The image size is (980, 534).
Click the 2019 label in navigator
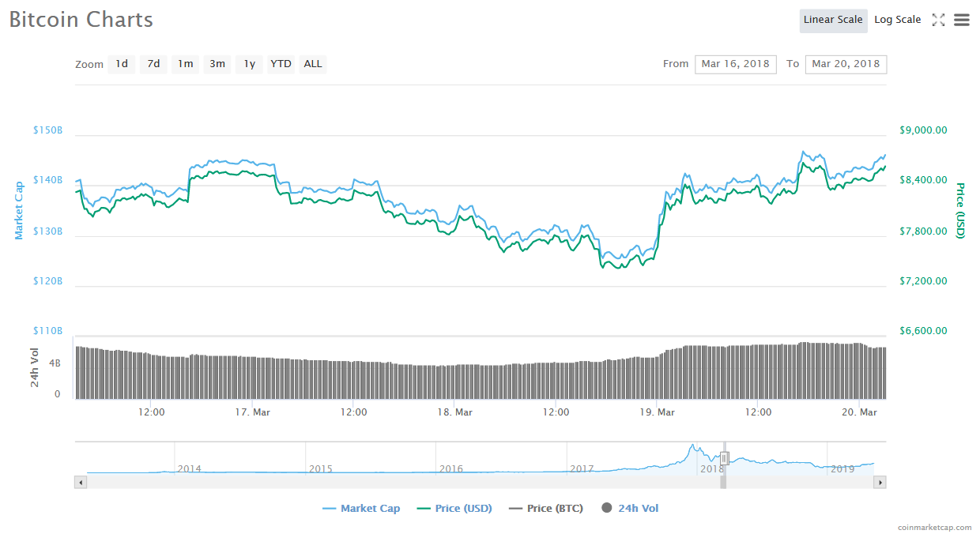842,468
